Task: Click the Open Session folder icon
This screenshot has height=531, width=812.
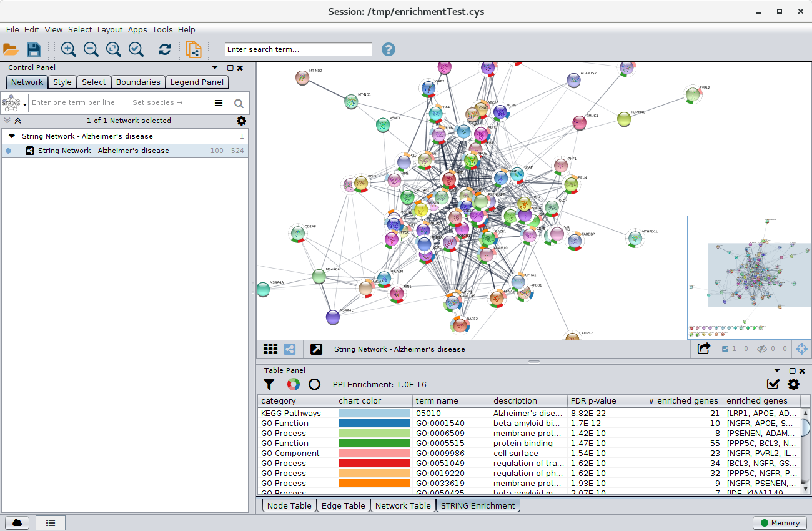Action: (x=11, y=49)
